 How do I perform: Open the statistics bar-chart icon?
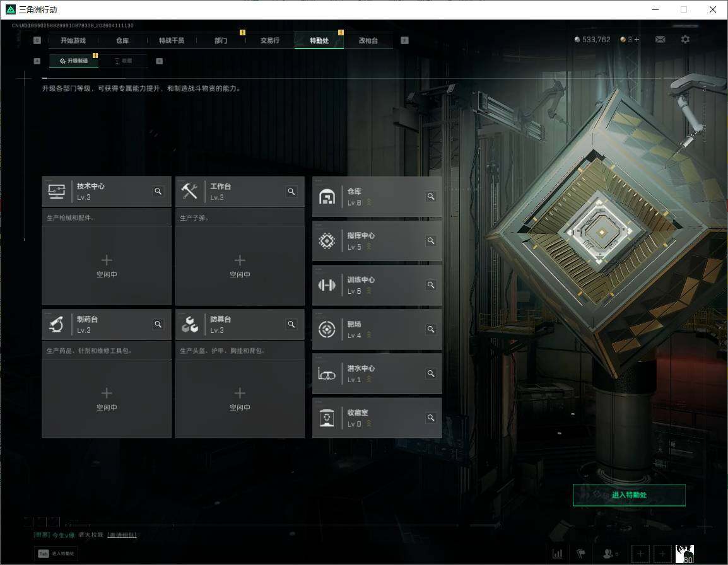coord(557,553)
